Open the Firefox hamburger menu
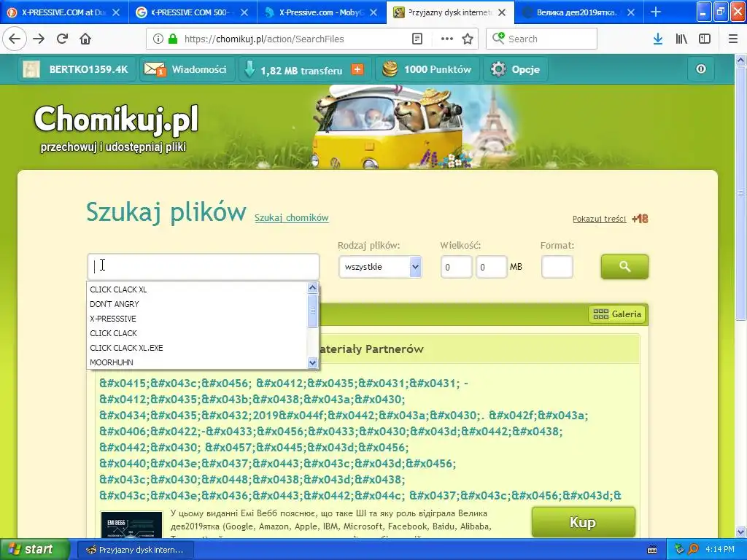 click(733, 39)
